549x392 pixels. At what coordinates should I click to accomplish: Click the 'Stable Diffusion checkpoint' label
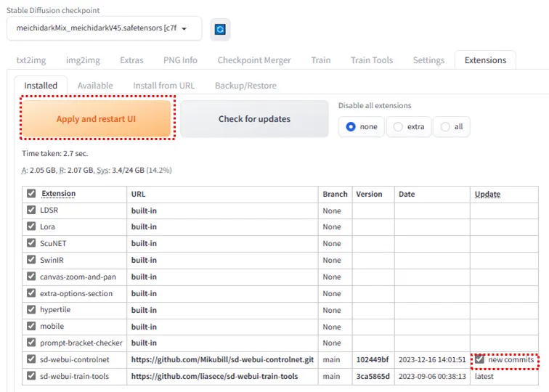53,10
